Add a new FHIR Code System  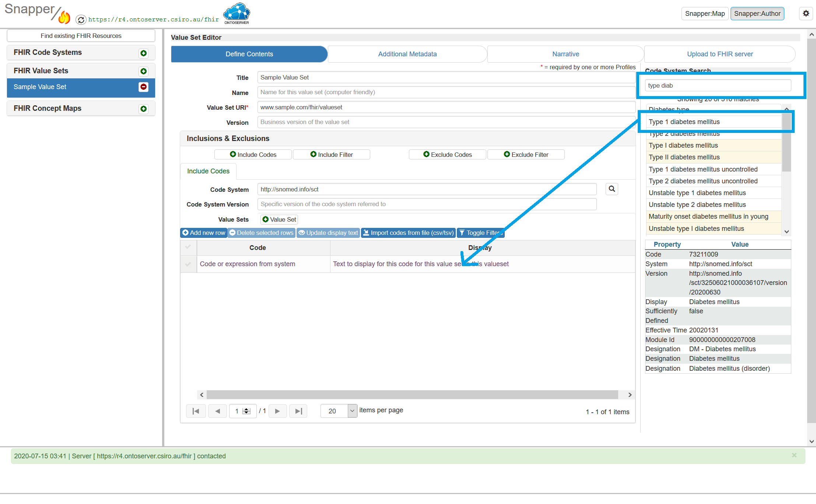(x=144, y=53)
